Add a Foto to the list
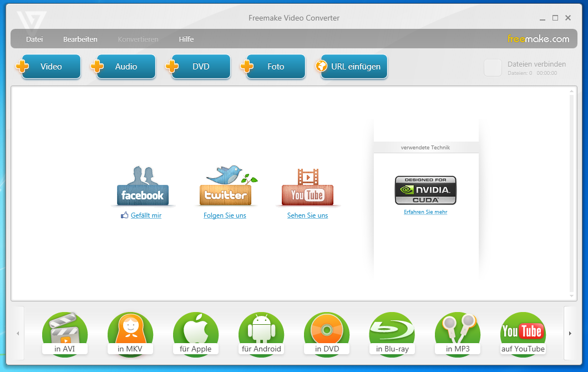This screenshot has width=588, height=372. pyautogui.click(x=273, y=67)
